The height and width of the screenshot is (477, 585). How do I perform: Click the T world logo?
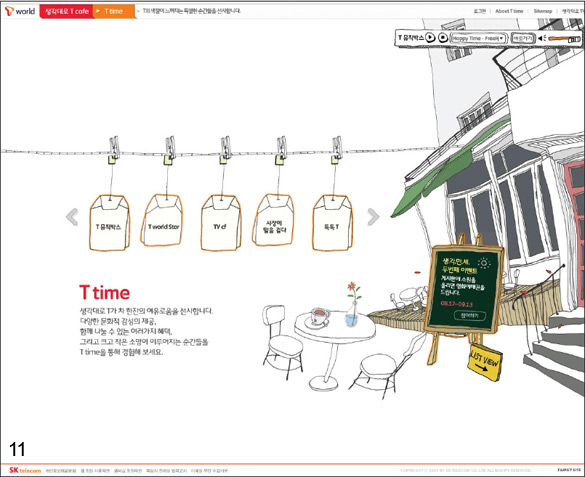click(20, 11)
